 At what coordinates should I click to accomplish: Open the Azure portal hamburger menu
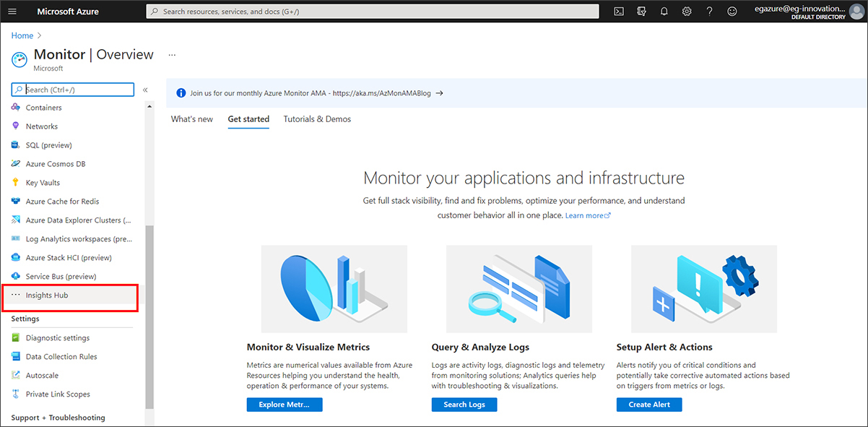(12, 12)
